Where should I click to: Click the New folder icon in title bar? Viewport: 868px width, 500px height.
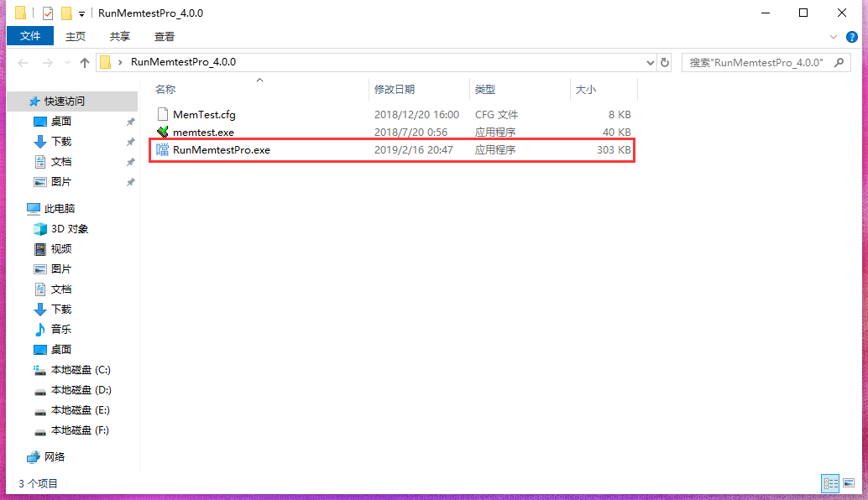pos(66,13)
